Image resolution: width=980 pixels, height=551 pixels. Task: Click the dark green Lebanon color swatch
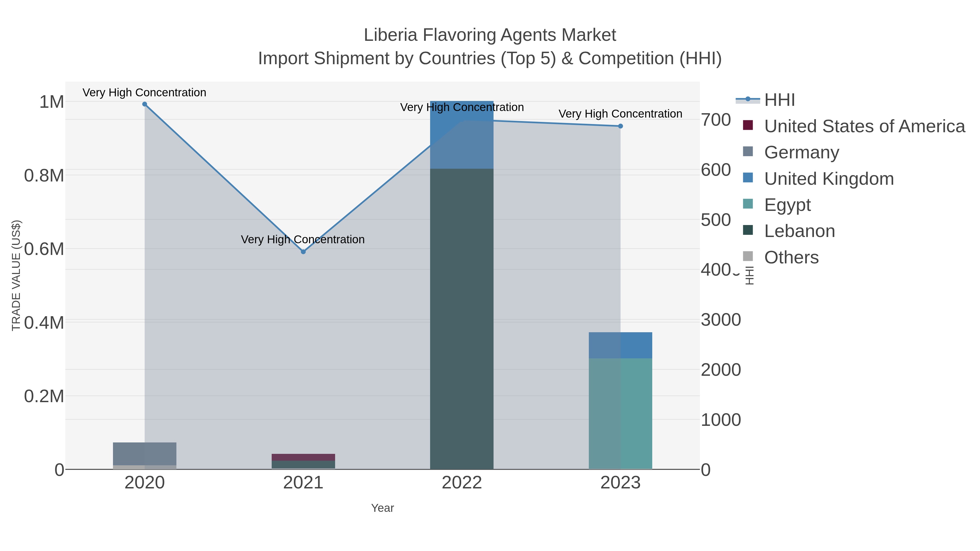pos(748,230)
